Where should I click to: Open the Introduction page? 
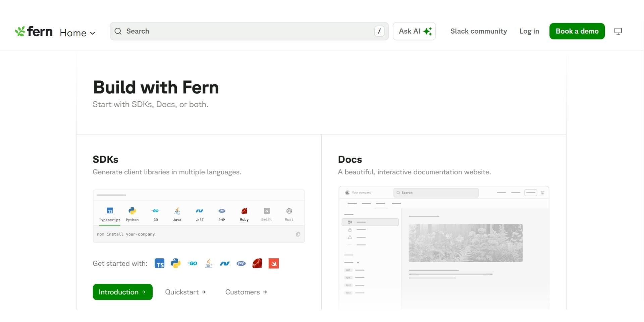(122, 292)
